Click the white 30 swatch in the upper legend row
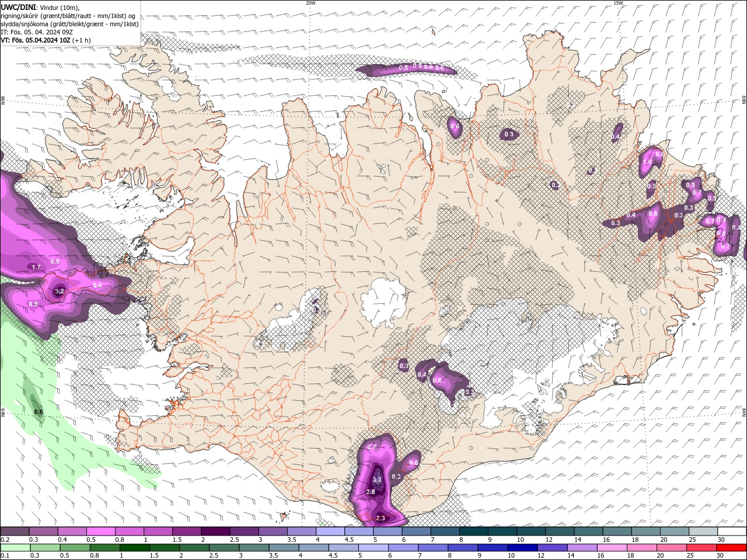Image resolution: width=747 pixels, height=560 pixels. point(732,531)
